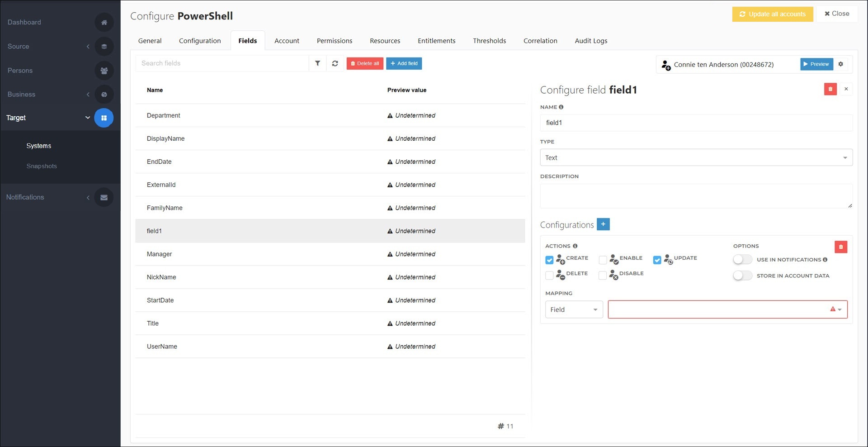Toggle Use in Notifications switch
868x447 pixels.
tap(742, 260)
